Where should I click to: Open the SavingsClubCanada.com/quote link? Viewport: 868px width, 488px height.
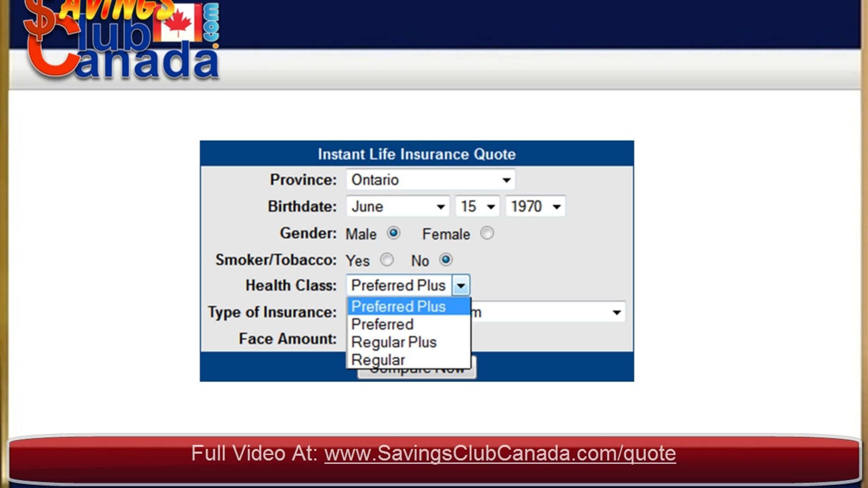pos(500,453)
